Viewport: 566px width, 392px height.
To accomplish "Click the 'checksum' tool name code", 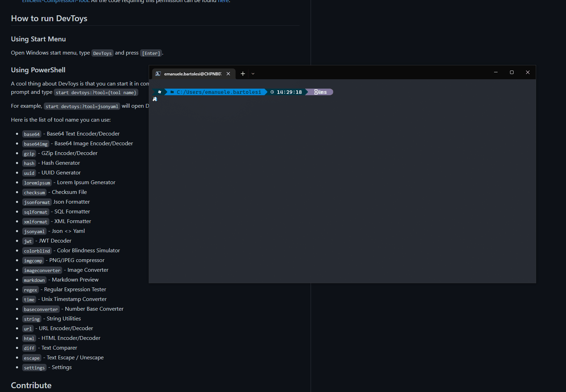I will tap(34, 193).
